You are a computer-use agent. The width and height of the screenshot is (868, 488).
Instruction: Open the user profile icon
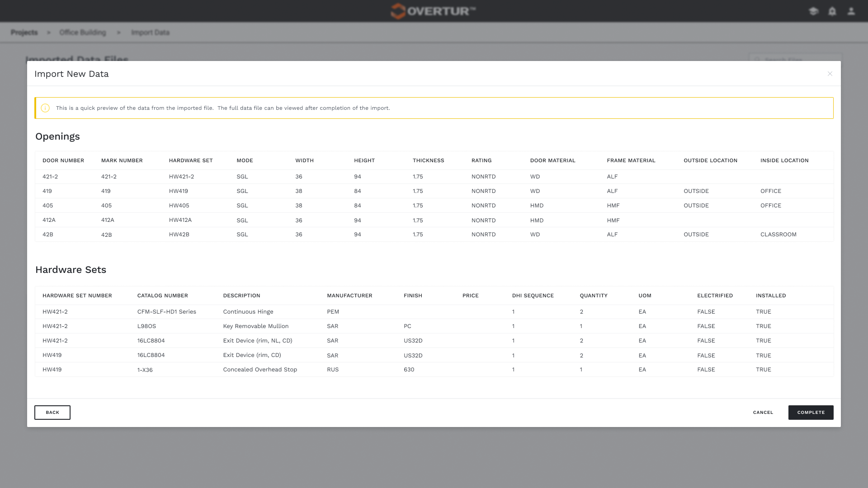point(851,11)
